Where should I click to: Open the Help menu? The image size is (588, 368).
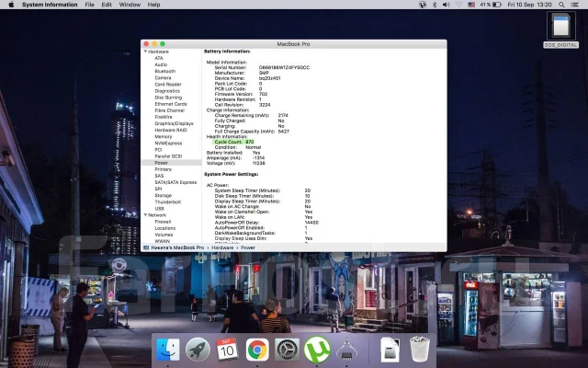point(153,5)
